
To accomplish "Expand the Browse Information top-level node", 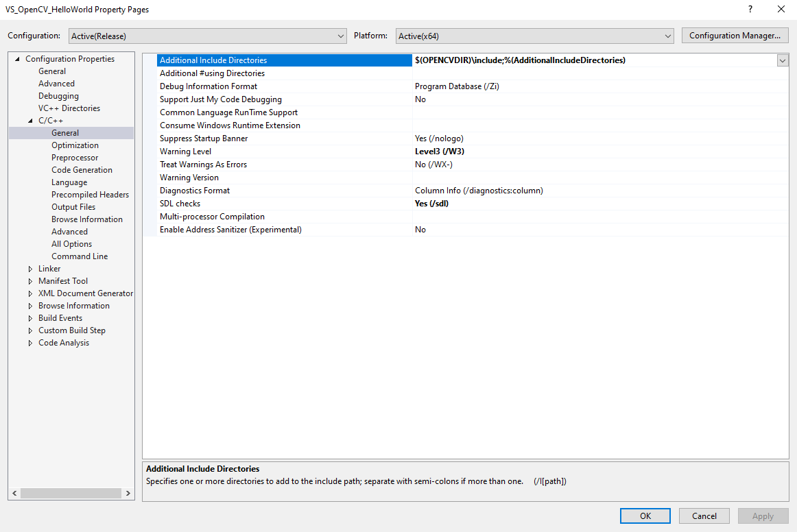I will (x=30, y=306).
